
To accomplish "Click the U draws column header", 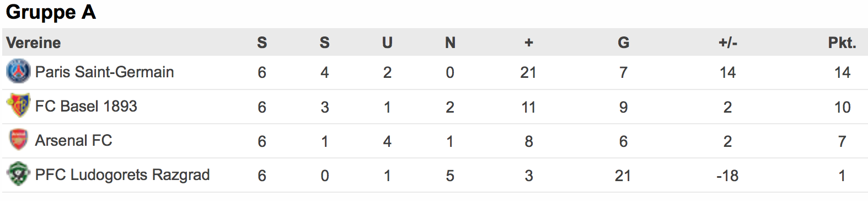I will point(387,43).
